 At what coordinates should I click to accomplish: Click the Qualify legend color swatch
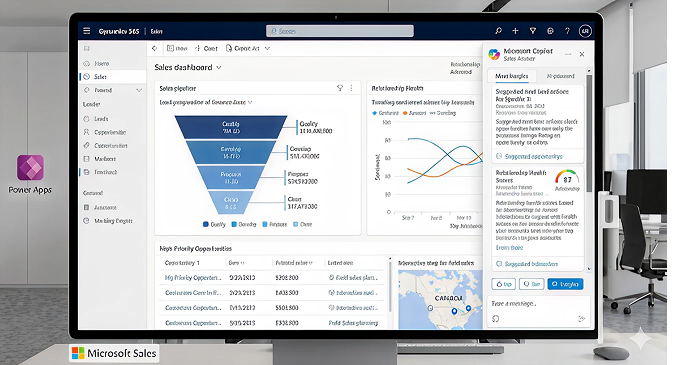[206, 224]
